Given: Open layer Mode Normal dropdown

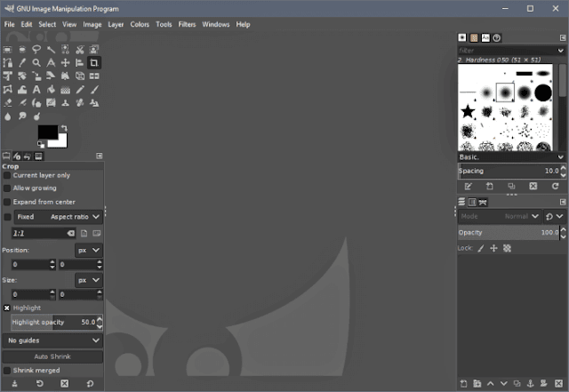Looking at the screenshot, I should [x=500, y=216].
